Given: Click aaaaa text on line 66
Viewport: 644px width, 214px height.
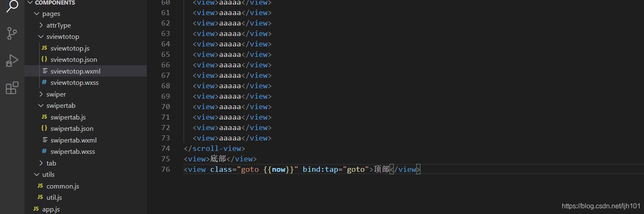Looking at the screenshot, I should (x=230, y=65).
